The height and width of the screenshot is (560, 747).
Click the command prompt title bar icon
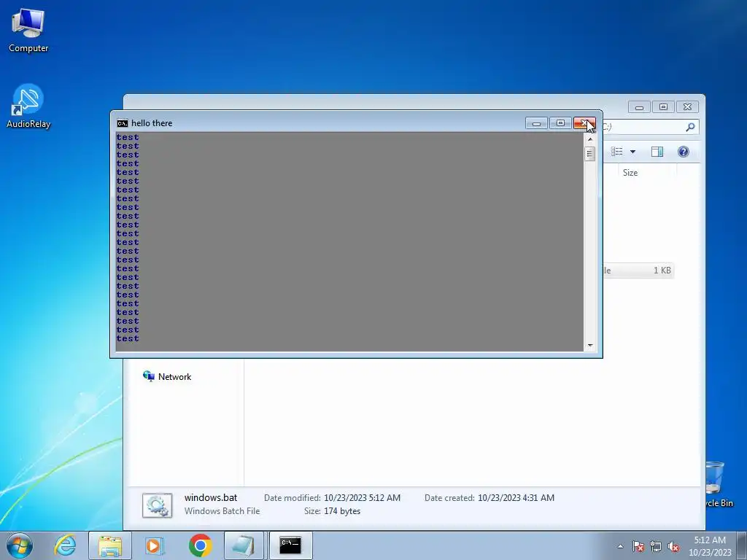(x=123, y=123)
